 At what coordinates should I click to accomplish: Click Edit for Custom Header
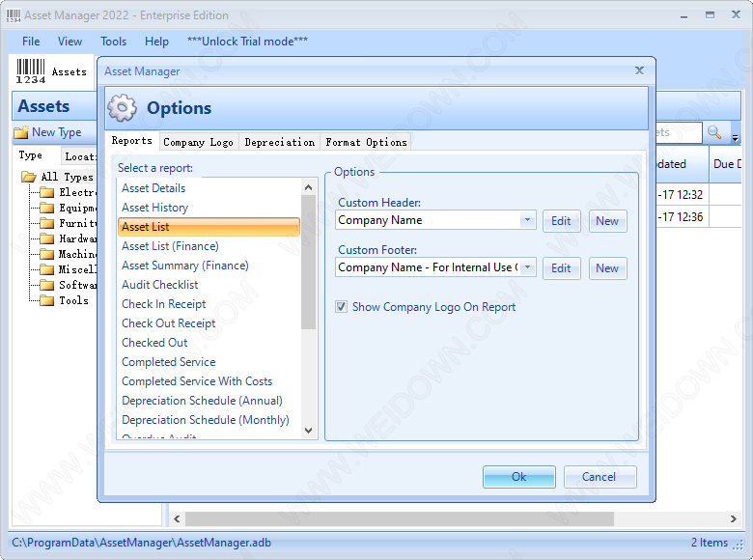(561, 221)
